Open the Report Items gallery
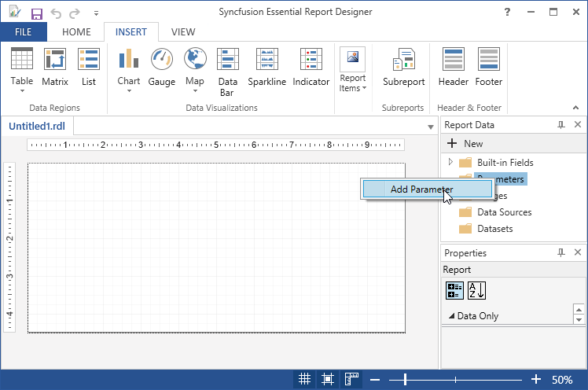Image resolution: width=588 pixels, height=390 pixels. point(352,70)
